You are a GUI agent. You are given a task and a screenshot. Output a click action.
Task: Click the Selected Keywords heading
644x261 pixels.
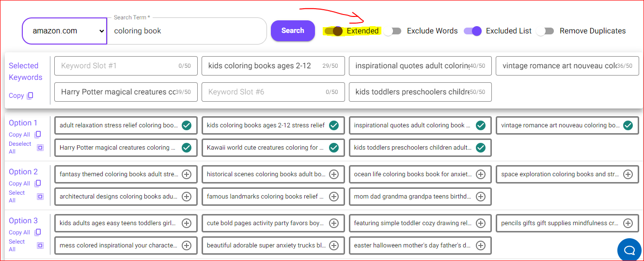[26, 72]
